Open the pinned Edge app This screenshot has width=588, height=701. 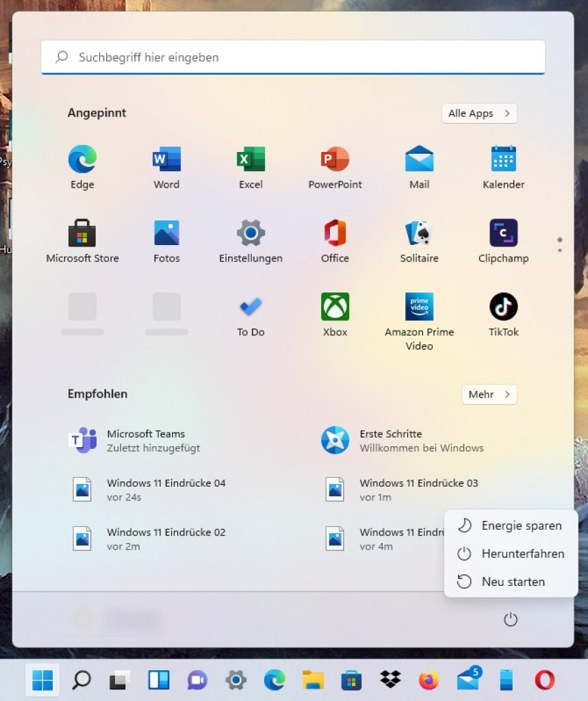coord(82,167)
